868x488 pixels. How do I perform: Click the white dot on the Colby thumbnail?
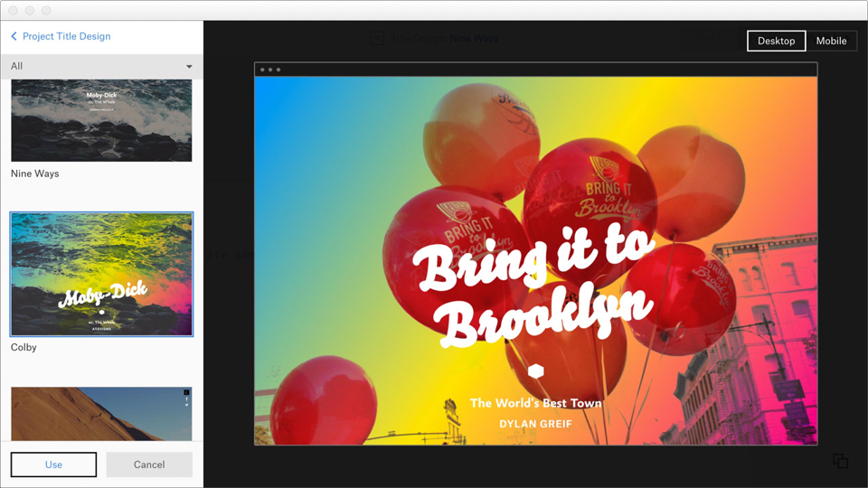click(x=101, y=312)
